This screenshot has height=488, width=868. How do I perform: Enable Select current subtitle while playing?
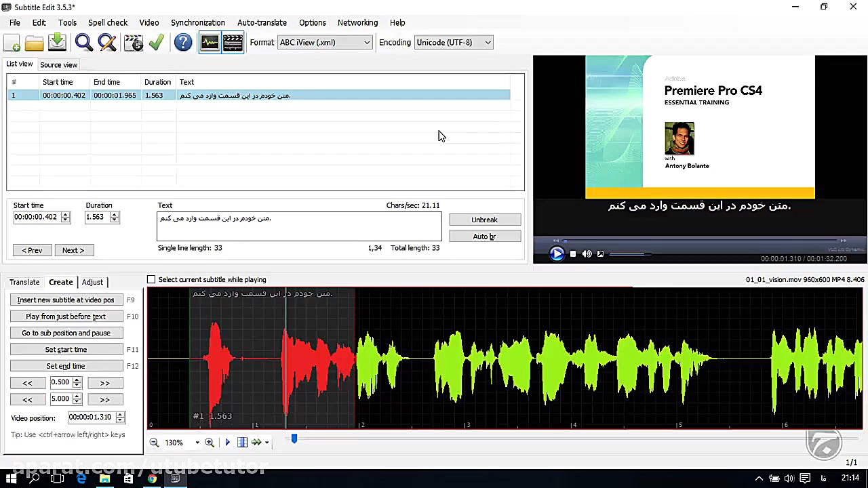tap(151, 279)
